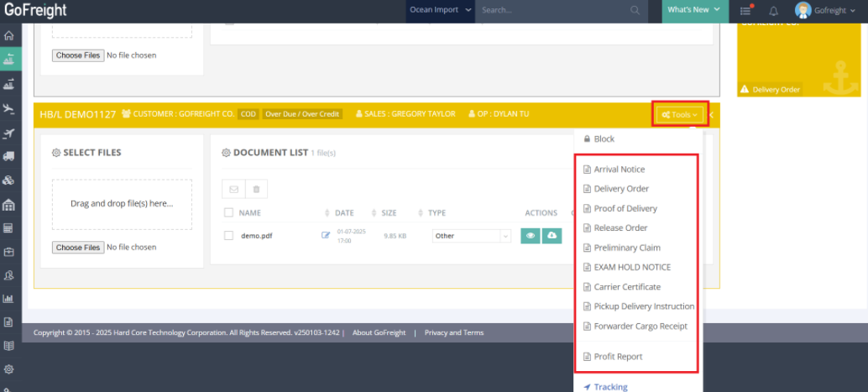
Task: Toggle the select-all checkbox beside NAME
Action: click(228, 213)
